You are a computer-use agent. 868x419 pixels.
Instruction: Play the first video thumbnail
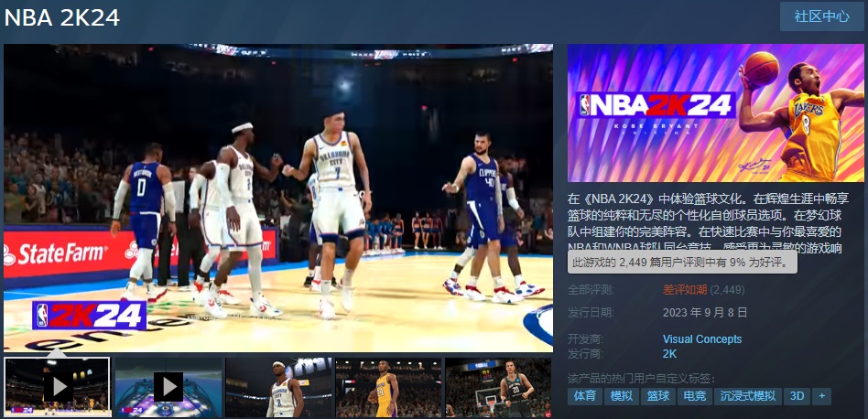coord(58,387)
